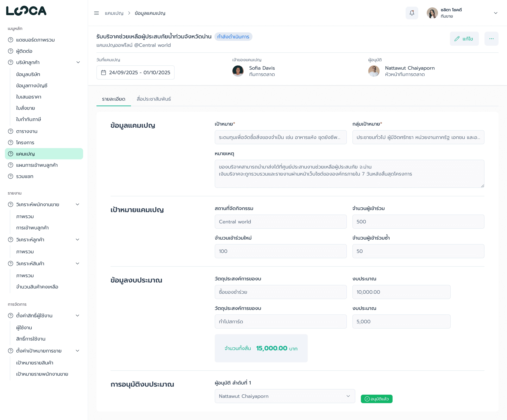Screen dimensions: 507x420
Task: Click แคมเปญ breadcrumb link
Action: [x=114, y=13]
